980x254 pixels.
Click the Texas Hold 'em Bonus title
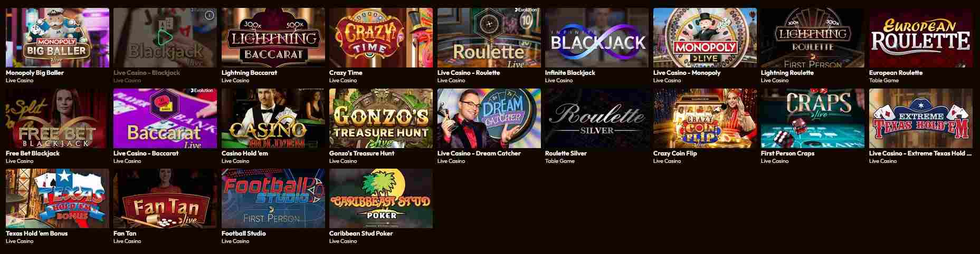pyautogui.click(x=37, y=233)
